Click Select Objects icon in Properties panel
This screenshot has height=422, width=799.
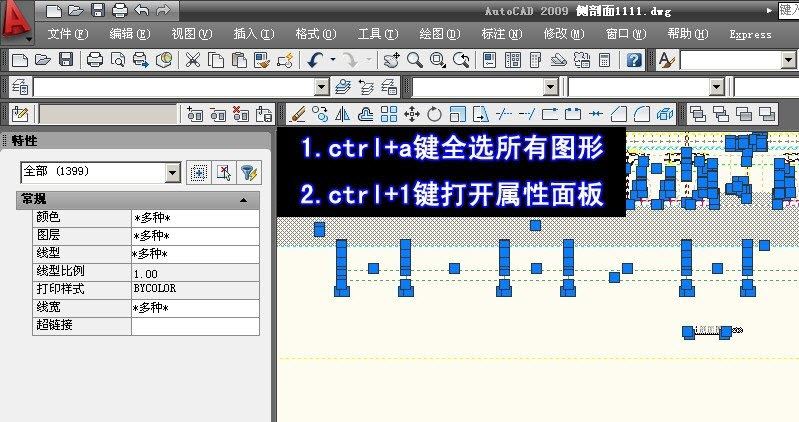224,173
